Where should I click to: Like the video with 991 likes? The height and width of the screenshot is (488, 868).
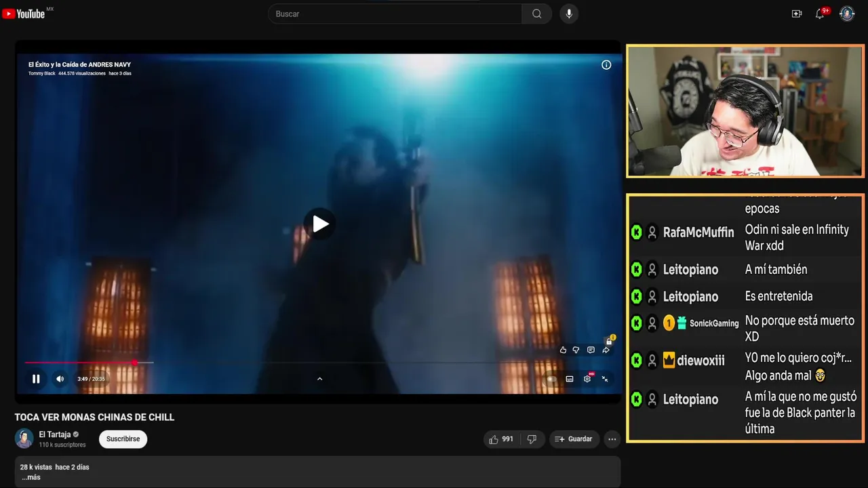tap(500, 439)
